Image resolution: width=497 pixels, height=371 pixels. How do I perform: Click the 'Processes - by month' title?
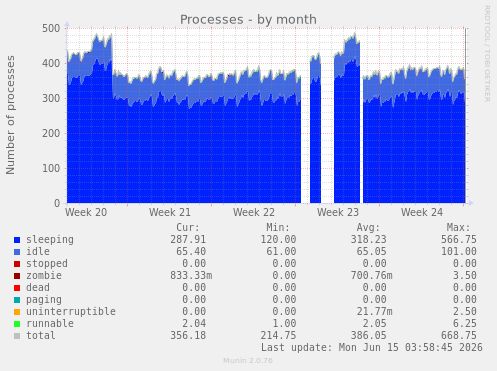[248, 20]
